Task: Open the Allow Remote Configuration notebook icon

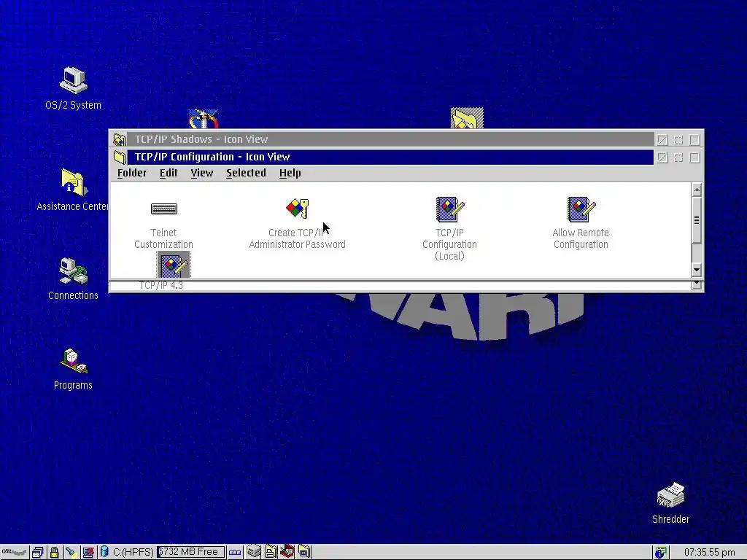Action: tap(581, 209)
